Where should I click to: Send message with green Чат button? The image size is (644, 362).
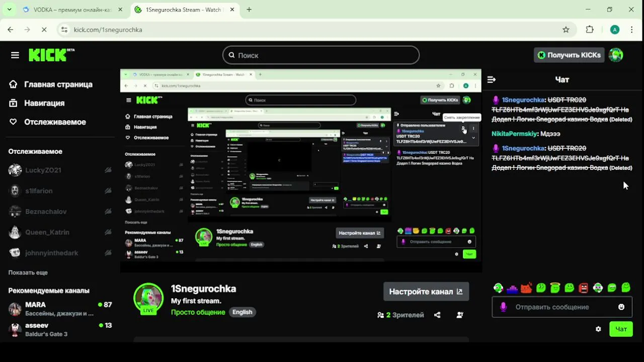pyautogui.click(x=621, y=329)
